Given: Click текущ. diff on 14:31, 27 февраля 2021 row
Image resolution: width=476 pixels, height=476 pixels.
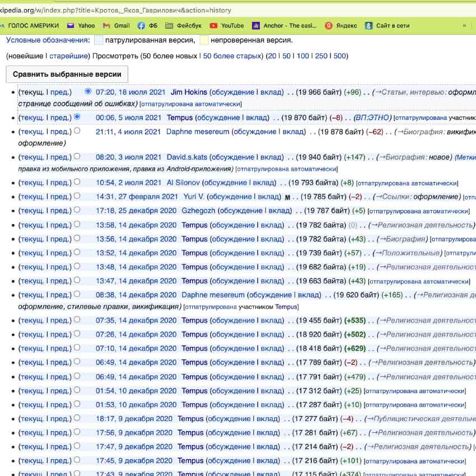Looking at the screenshot, I should click(x=32, y=197).
